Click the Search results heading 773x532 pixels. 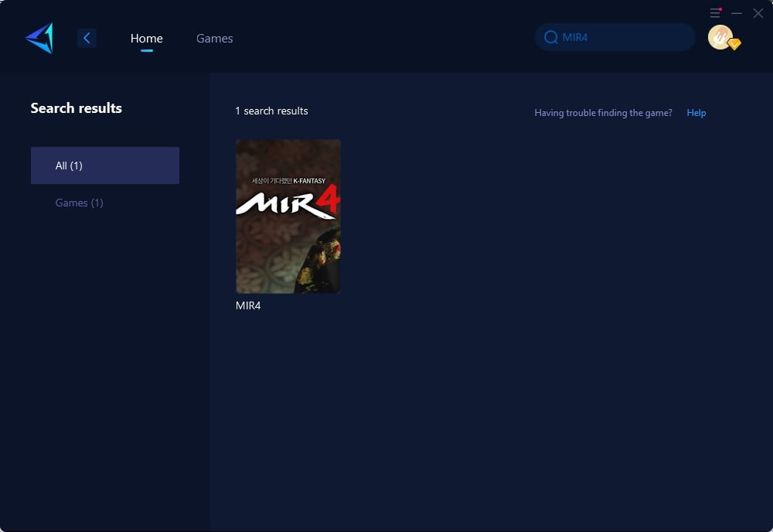coord(77,108)
